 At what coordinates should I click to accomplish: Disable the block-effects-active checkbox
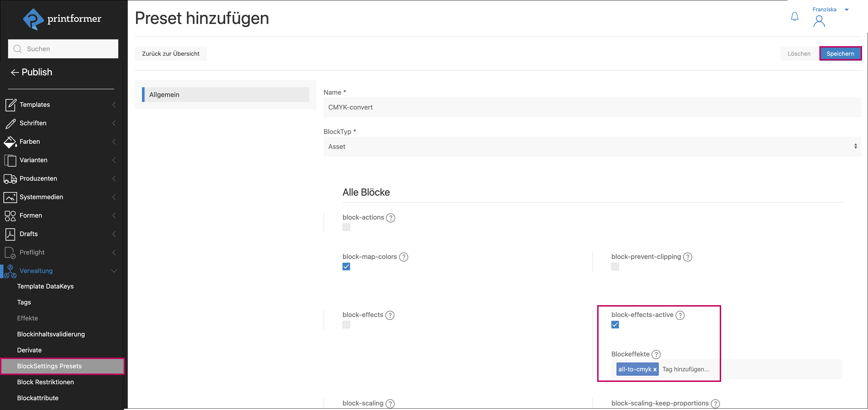click(x=615, y=325)
